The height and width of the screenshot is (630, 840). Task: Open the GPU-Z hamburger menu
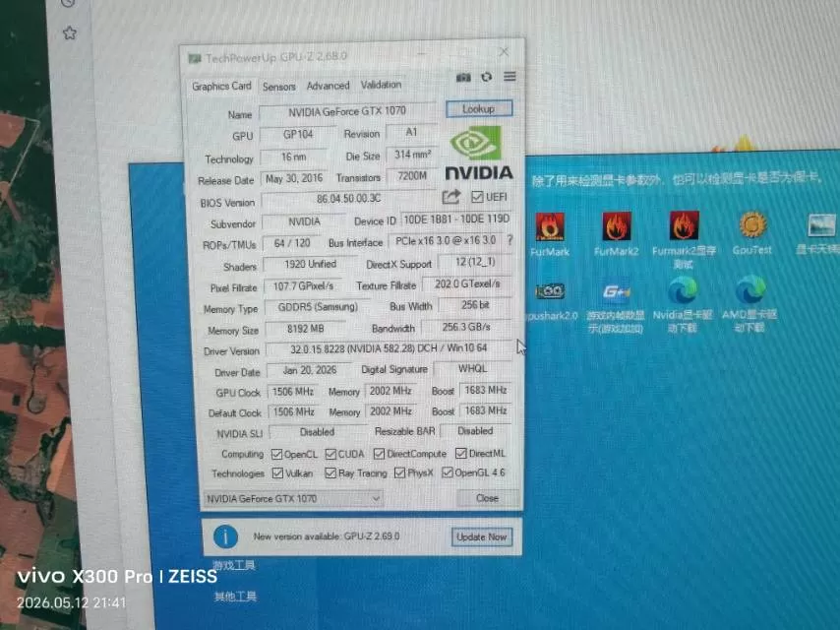click(x=510, y=77)
